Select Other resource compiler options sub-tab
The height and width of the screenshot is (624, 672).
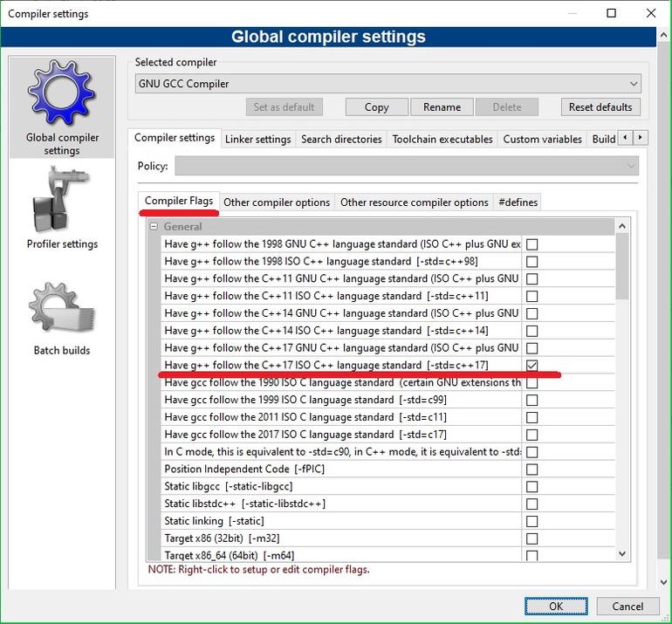tap(415, 202)
